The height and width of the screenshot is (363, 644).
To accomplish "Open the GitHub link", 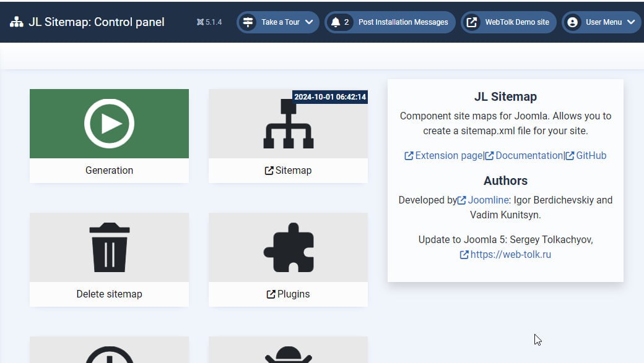I will point(586,155).
